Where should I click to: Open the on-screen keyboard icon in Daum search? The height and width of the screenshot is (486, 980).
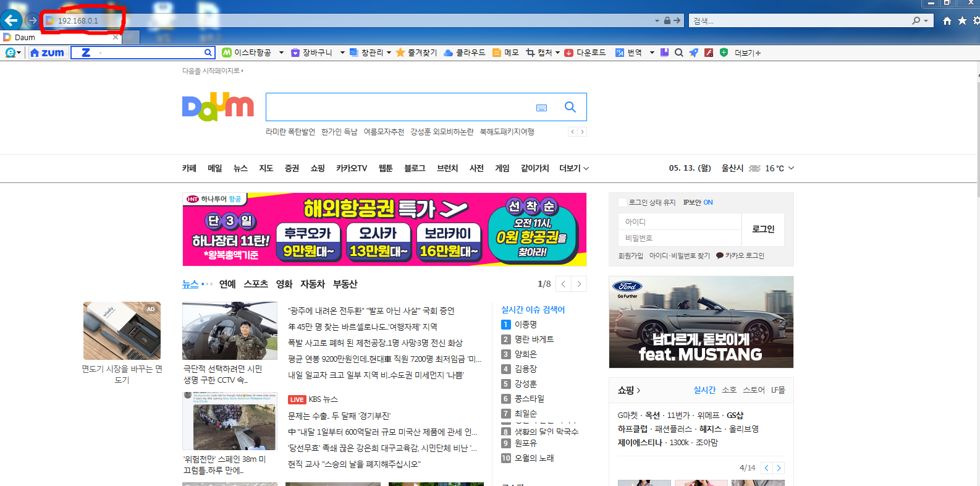tap(542, 108)
